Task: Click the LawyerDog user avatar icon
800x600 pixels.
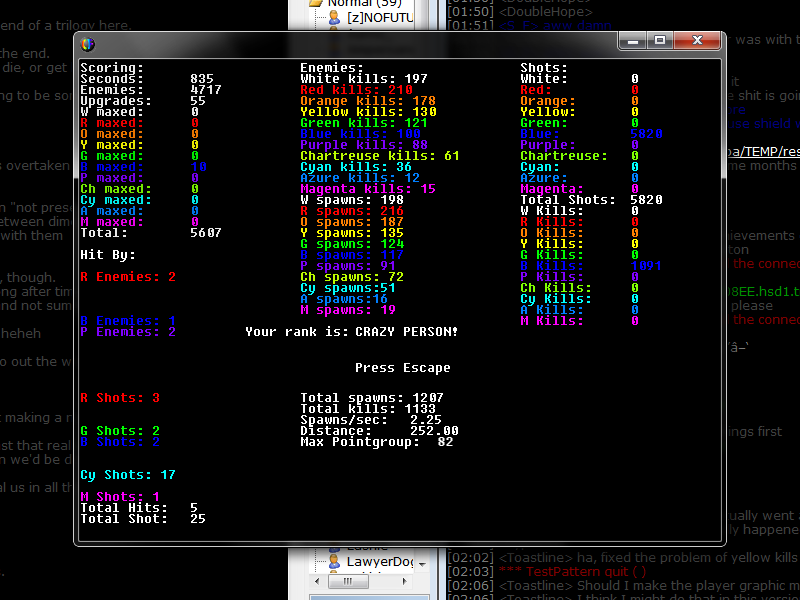Action: 335,562
